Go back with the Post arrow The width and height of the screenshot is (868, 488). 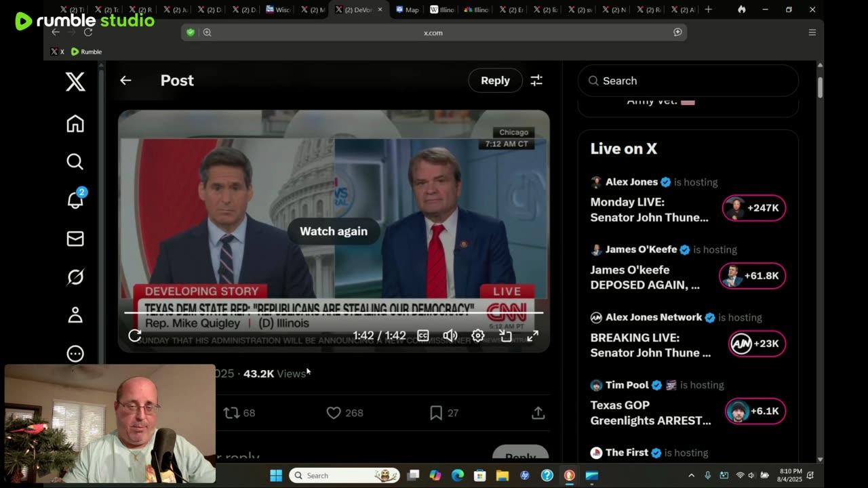pyautogui.click(x=125, y=80)
